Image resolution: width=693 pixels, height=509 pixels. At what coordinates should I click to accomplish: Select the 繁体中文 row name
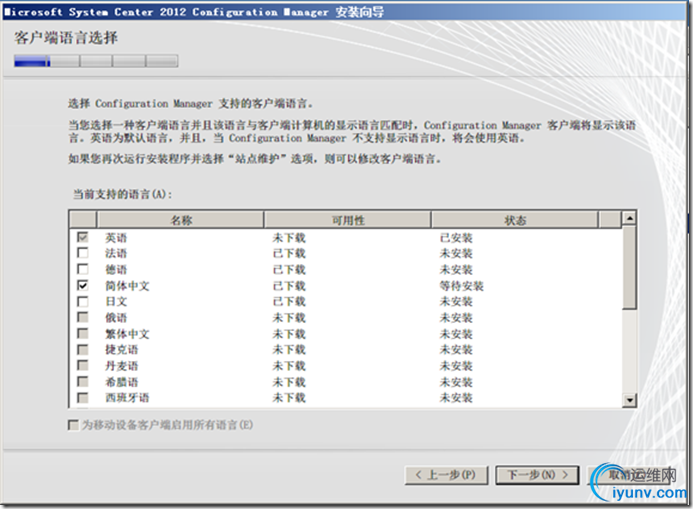(x=127, y=334)
